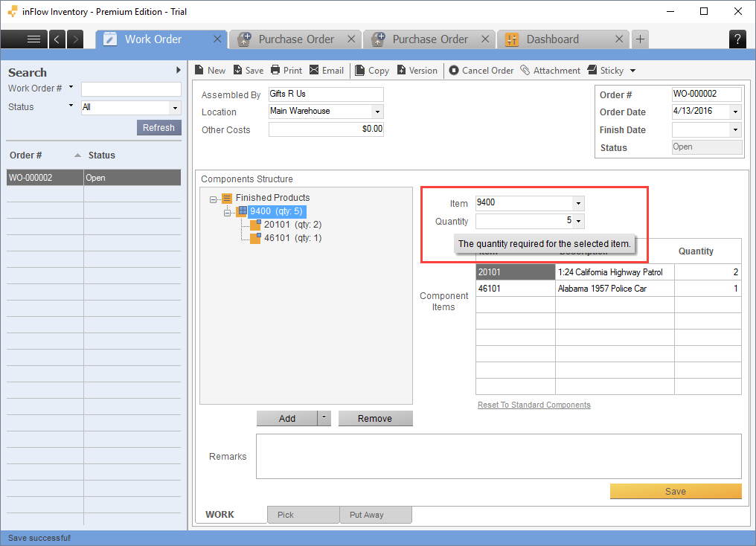Email the work order
Image resolution: width=756 pixels, height=546 pixels.
tap(327, 71)
